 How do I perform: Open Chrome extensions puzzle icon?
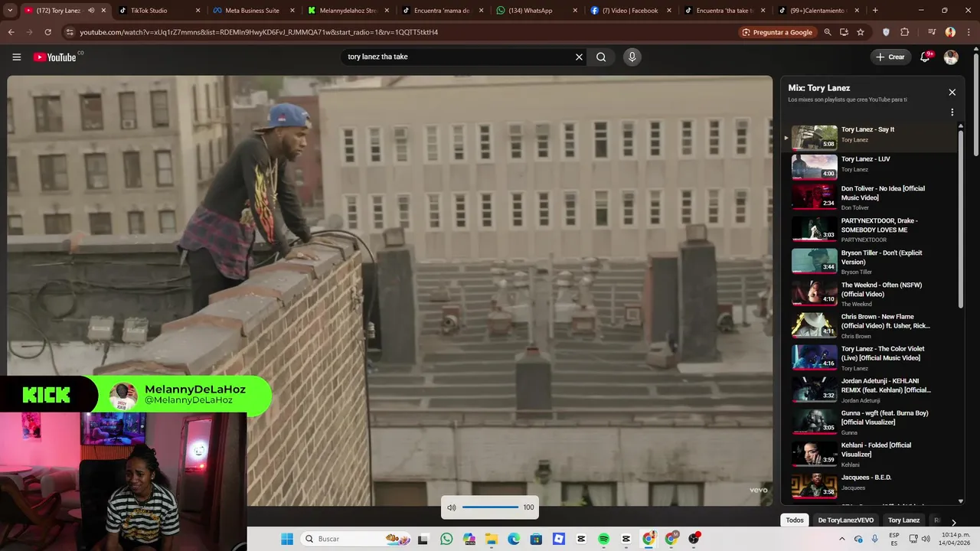pyautogui.click(x=904, y=32)
